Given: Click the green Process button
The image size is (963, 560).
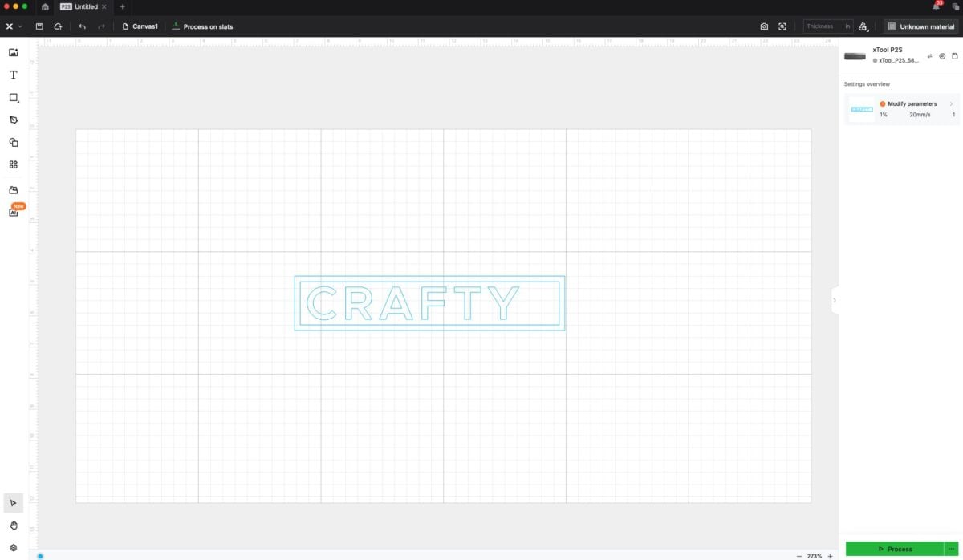Looking at the screenshot, I should pos(894,549).
